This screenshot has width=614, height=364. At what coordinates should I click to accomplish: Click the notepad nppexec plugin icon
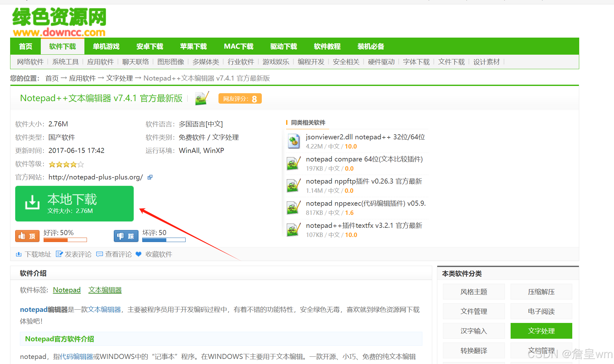click(x=294, y=208)
